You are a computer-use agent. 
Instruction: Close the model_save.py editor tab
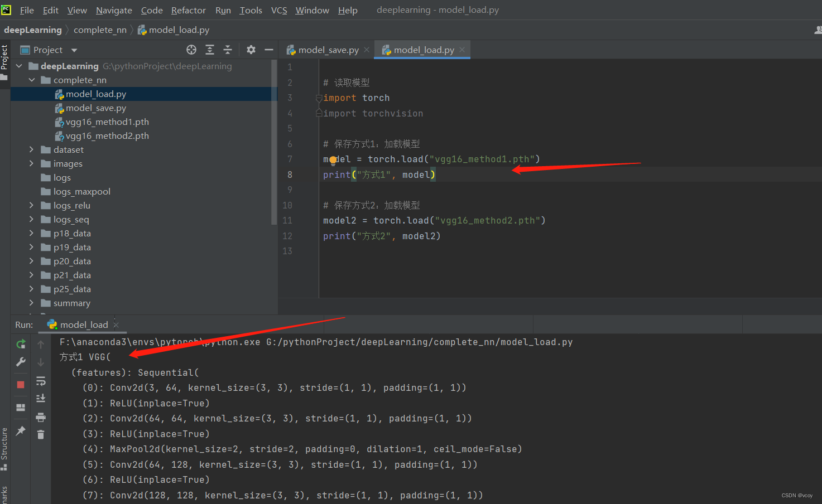coord(367,50)
